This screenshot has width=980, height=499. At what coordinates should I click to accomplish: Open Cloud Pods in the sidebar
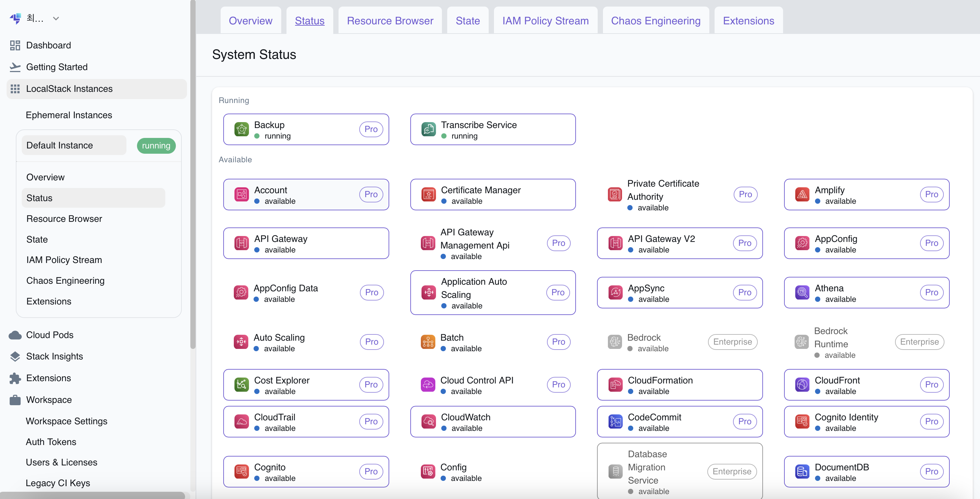(x=96, y=335)
